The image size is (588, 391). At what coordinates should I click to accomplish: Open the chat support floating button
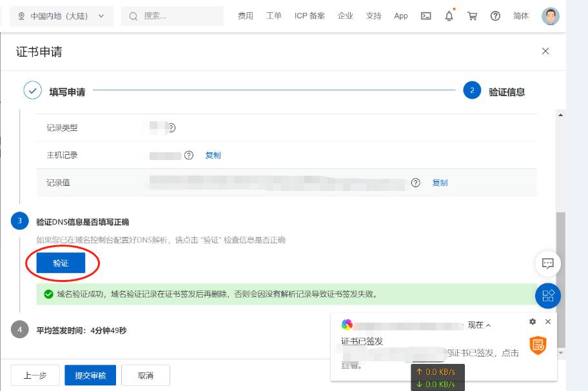click(x=548, y=263)
